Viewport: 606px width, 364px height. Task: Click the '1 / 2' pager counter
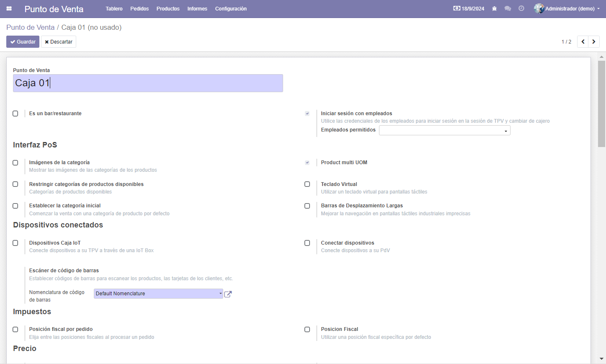(x=566, y=42)
